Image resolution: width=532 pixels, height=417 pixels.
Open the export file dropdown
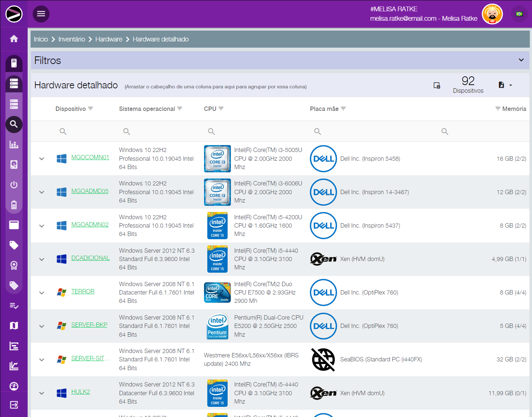pyautogui.click(x=505, y=85)
